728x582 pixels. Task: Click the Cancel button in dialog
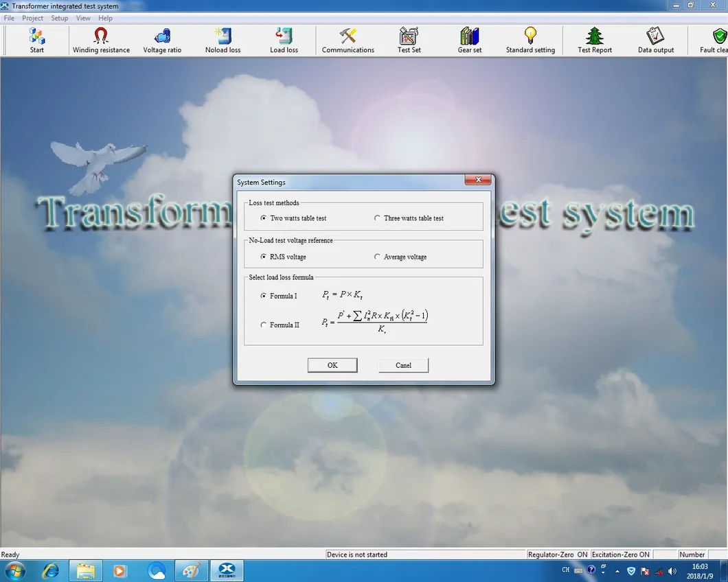[x=403, y=365]
